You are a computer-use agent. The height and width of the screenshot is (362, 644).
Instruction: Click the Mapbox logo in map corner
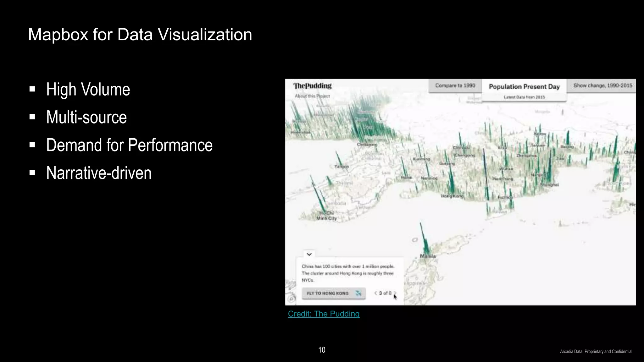(291, 299)
